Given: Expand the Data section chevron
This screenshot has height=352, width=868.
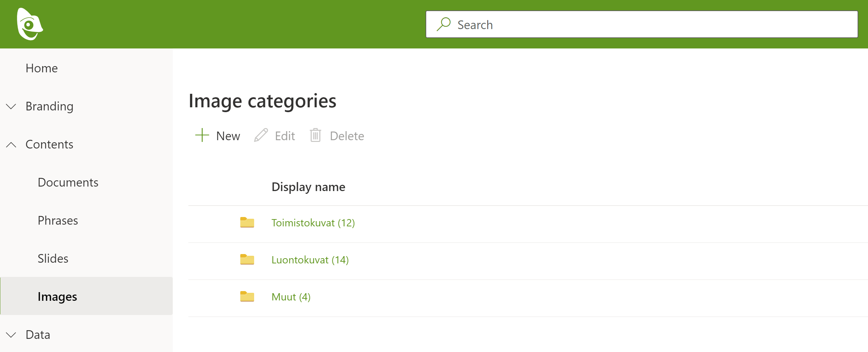Looking at the screenshot, I should click(x=11, y=335).
